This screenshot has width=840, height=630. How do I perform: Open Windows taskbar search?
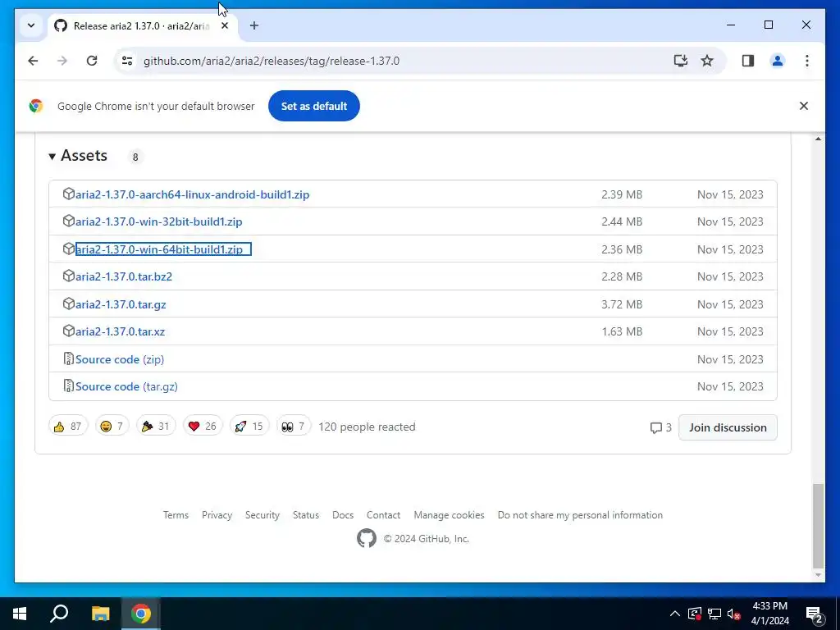pos(59,614)
